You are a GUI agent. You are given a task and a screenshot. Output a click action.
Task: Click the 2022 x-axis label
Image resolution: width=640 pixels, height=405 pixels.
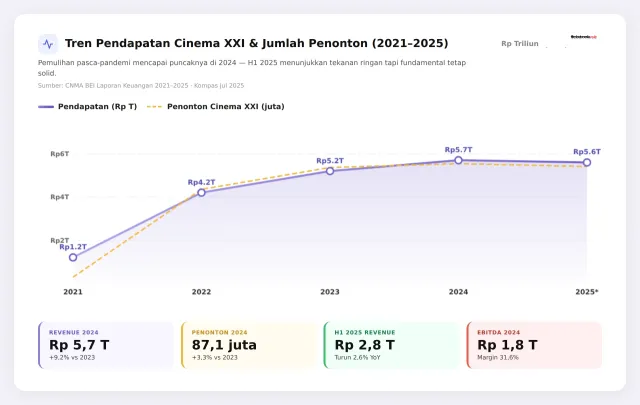coord(201,292)
